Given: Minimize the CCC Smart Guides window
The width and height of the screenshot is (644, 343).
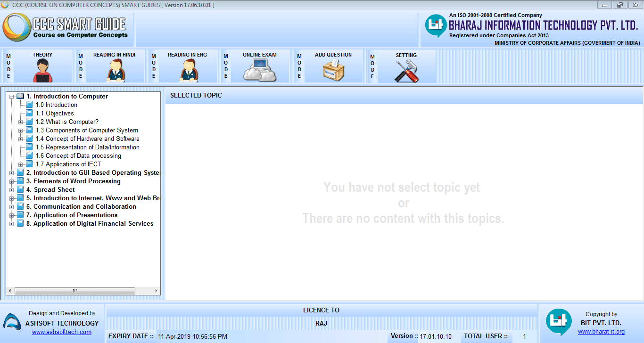Looking at the screenshot, I should click(604, 5).
